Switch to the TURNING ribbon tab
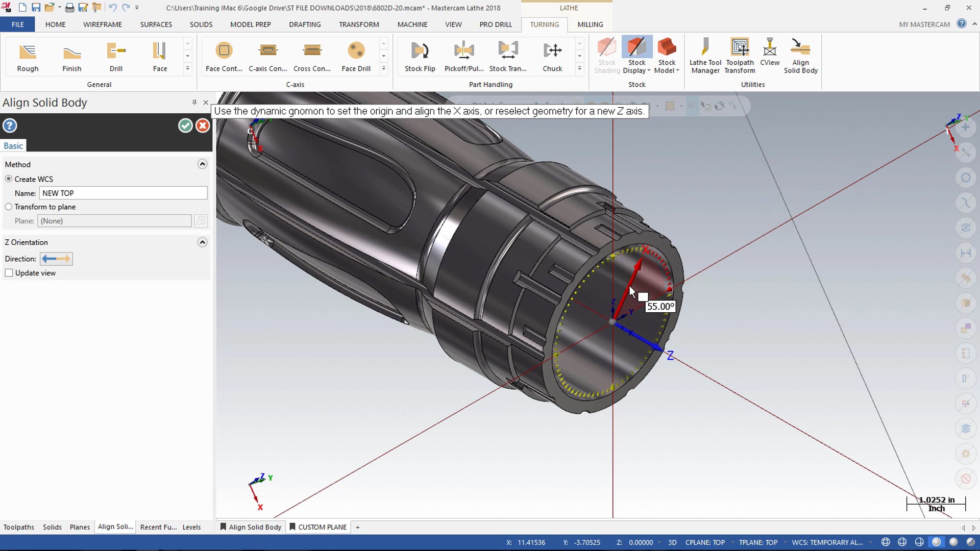 [545, 24]
